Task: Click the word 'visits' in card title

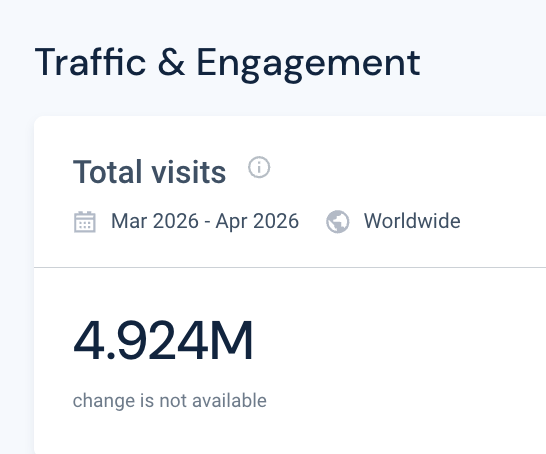Action: pos(188,171)
